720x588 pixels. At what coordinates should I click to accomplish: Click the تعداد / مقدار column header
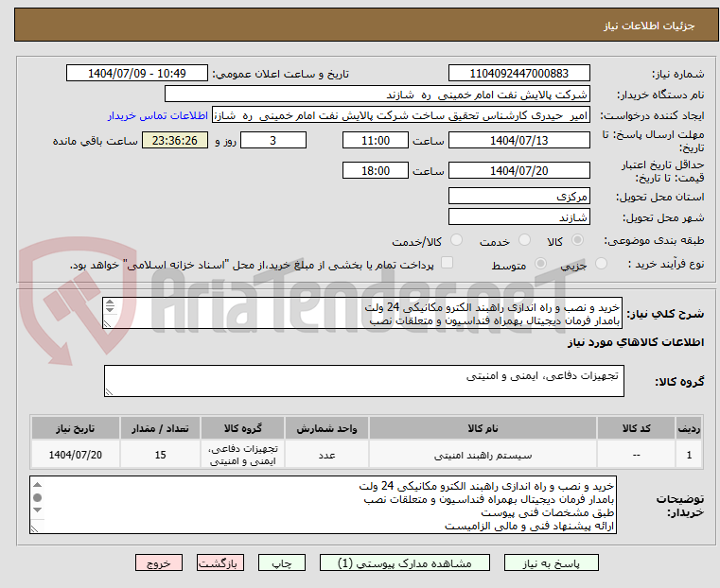coord(160,428)
